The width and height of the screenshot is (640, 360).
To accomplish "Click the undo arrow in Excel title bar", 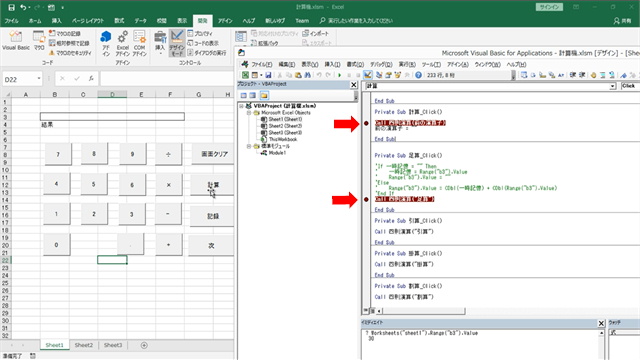I will [x=23, y=7].
